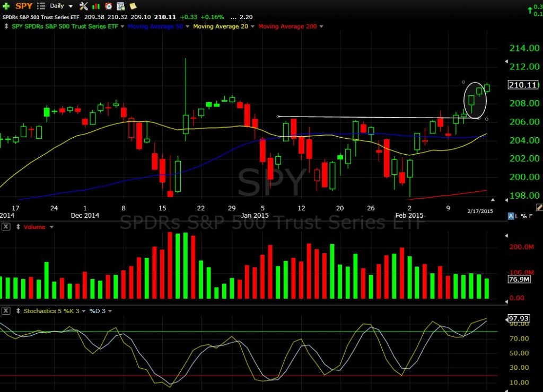This screenshot has height=392, width=543.
Task: Expand the Moving Average 20 dropdown arrow
Action: [x=252, y=26]
